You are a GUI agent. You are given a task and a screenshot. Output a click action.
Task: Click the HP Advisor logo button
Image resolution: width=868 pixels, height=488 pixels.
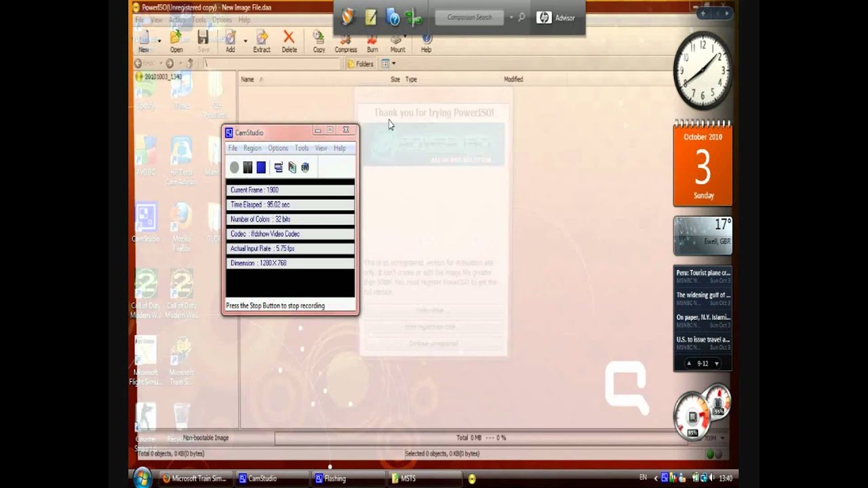coord(556,18)
